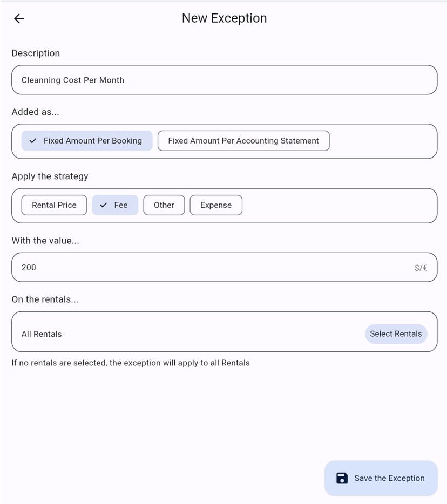Select Fixed Amount Per Accounting Statement option
The image size is (447, 504).
243,141
